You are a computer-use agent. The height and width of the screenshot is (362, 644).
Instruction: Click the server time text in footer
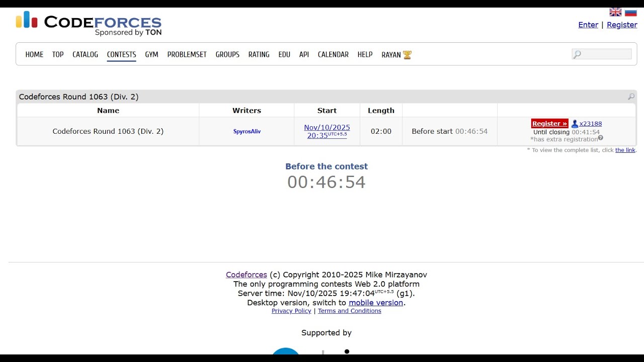tap(327, 293)
